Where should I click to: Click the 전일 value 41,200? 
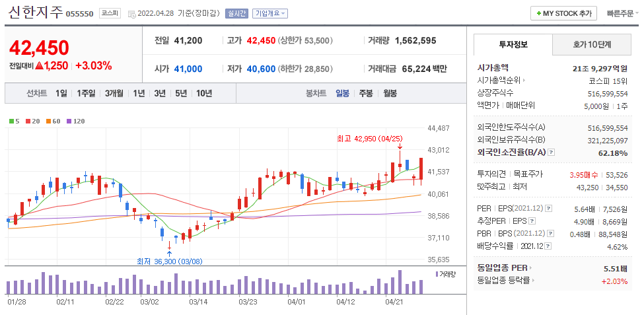point(188,41)
